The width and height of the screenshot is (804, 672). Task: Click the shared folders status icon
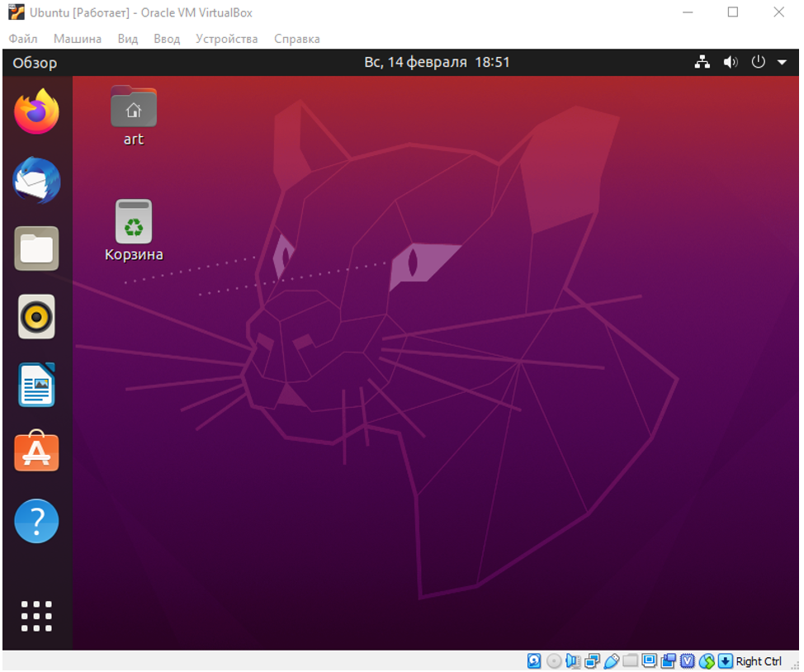630,660
